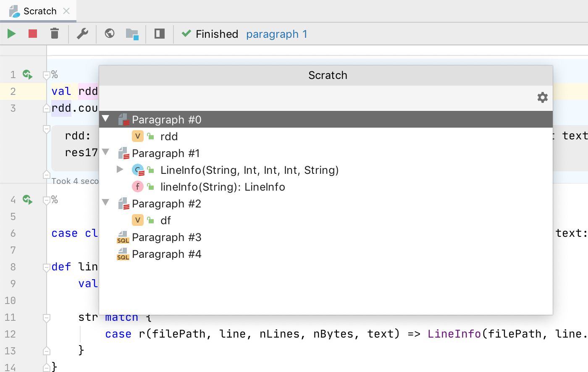Viewport: 588px width, 372px height.
Task: Click the variable V icon next to df
Action: click(x=138, y=220)
